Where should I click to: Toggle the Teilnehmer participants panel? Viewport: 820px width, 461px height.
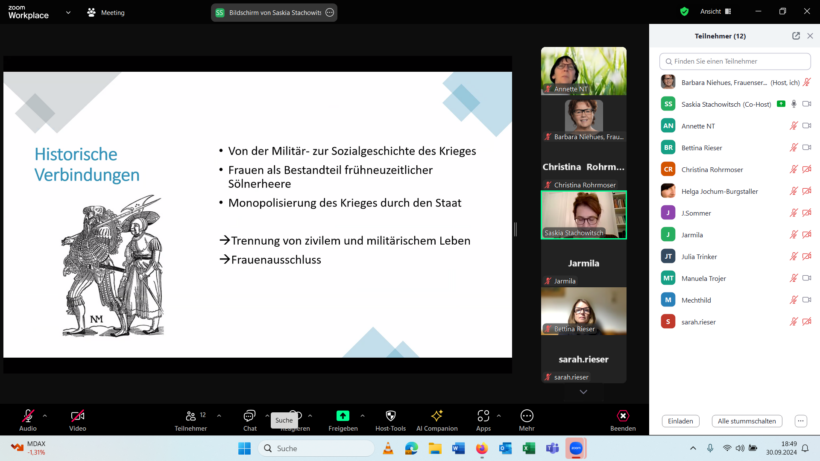[189, 416]
